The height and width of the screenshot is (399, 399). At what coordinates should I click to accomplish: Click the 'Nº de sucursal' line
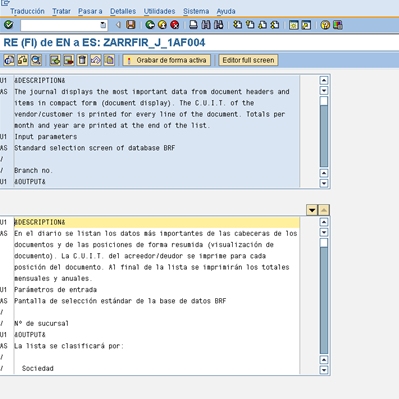(41, 323)
